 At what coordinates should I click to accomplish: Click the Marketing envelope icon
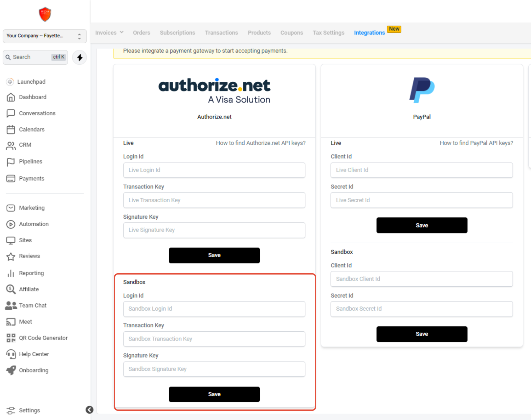coord(11,208)
